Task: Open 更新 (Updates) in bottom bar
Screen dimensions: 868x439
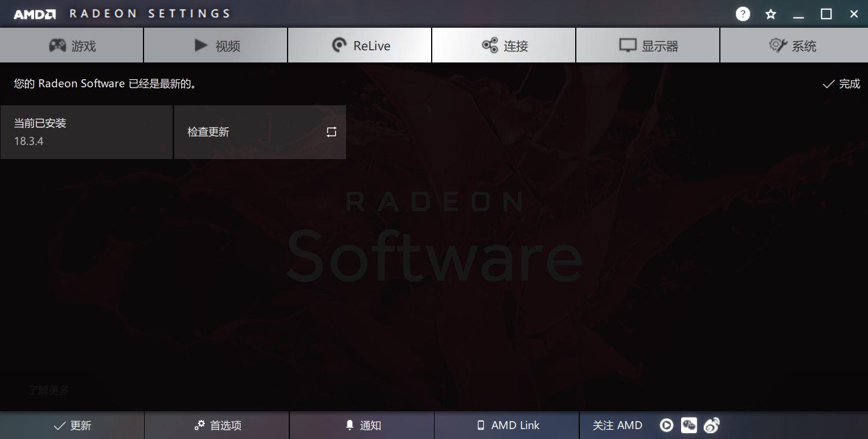Action: coord(72,425)
